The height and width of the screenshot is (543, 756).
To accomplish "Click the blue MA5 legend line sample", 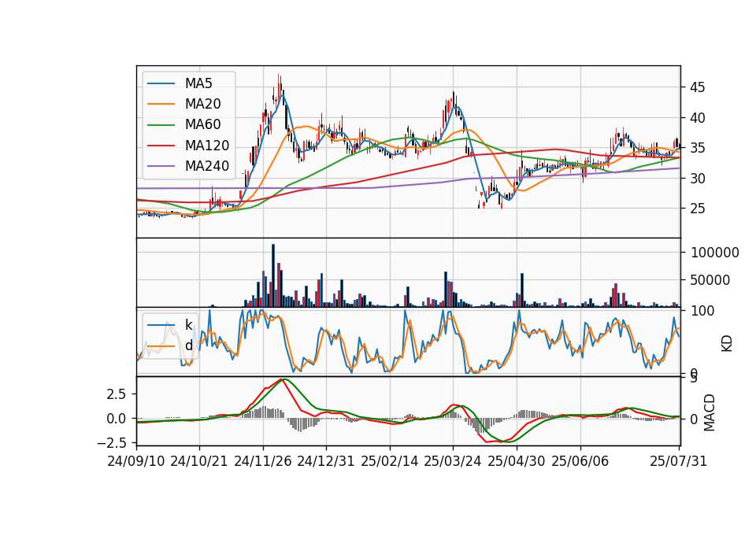I will 161,83.
